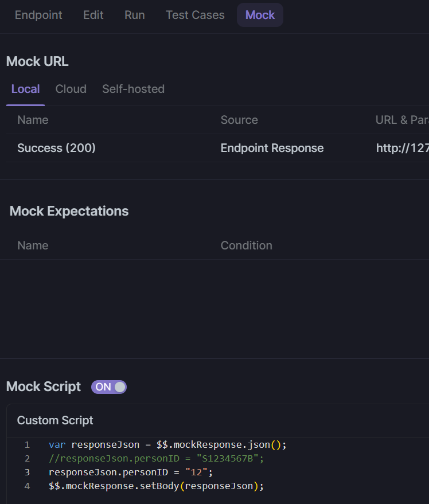Click the URL & Params column header

coord(401,120)
